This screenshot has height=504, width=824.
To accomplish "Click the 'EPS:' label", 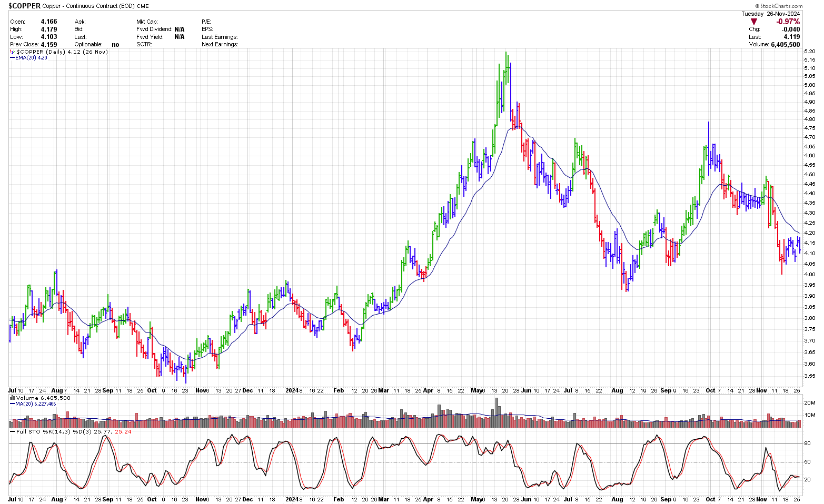I will coord(207,29).
